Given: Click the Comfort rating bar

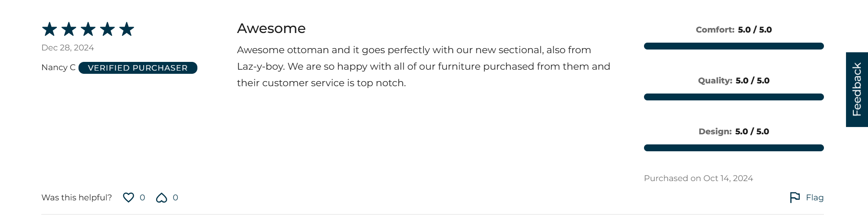Looking at the screenshot, I should pyautogui.click(x=734, y=46).
